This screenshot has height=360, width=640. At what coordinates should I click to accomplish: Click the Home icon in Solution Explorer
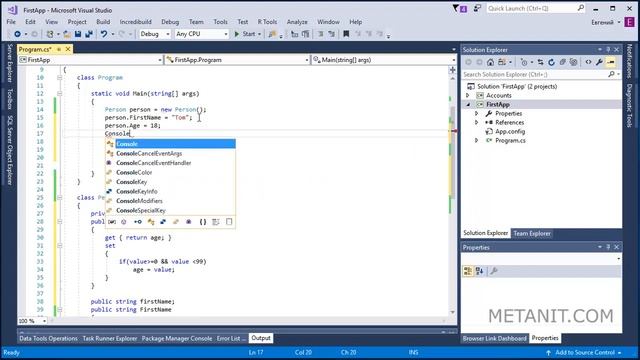point(490,62)
